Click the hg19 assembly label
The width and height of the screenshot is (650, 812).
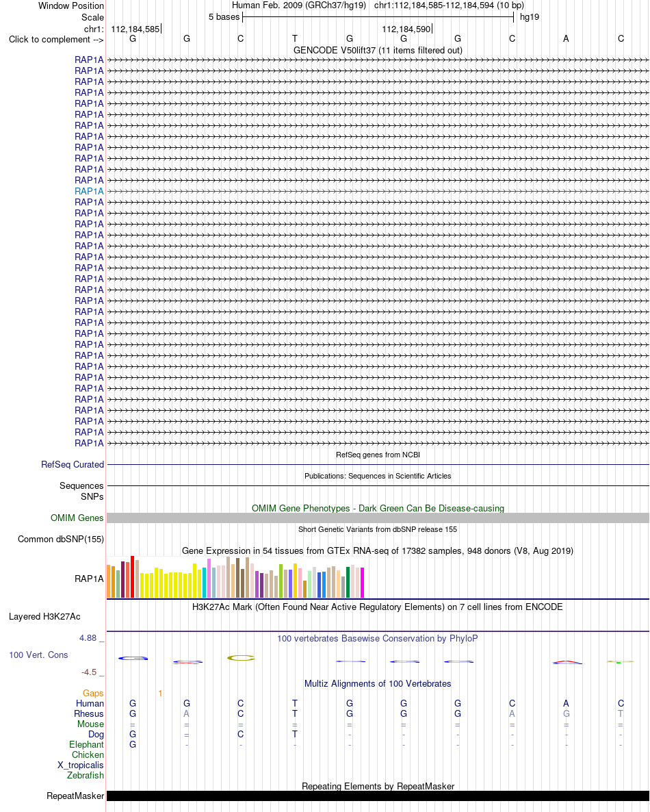click(530, 17)
